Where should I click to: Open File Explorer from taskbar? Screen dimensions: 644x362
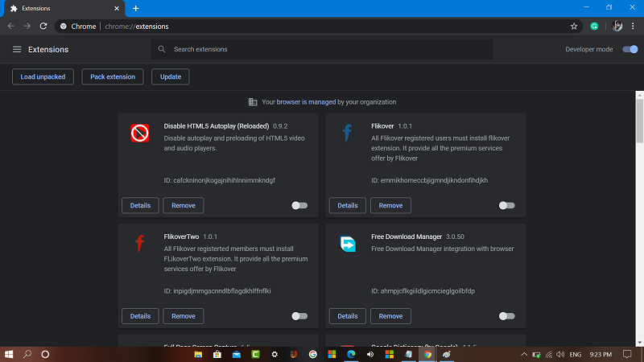[x=198, y=354]
